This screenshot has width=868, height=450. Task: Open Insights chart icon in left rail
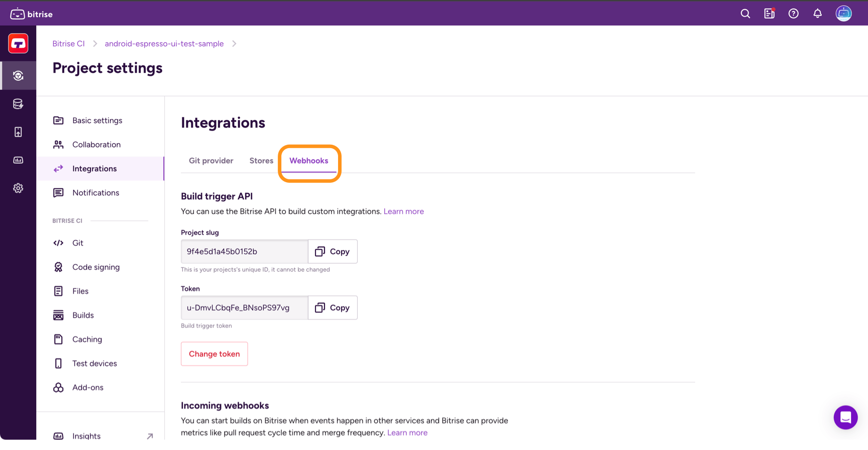tap(18, 160)
